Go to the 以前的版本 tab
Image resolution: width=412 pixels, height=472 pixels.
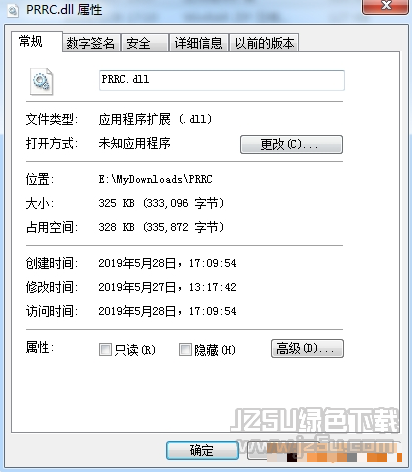[x=264, y=43]
